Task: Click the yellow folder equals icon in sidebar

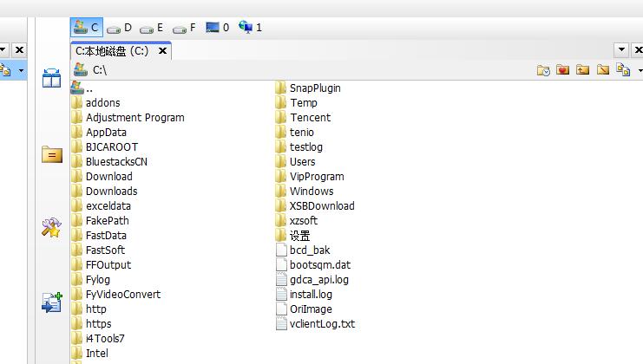Action: pyautogui.click(x=52, y=154)
